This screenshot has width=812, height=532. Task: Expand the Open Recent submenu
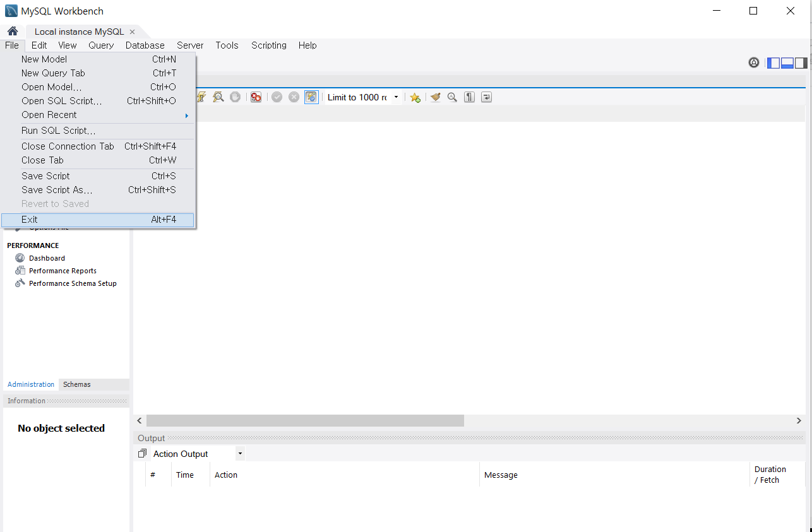pyautogui.click(x=99, y=115)
